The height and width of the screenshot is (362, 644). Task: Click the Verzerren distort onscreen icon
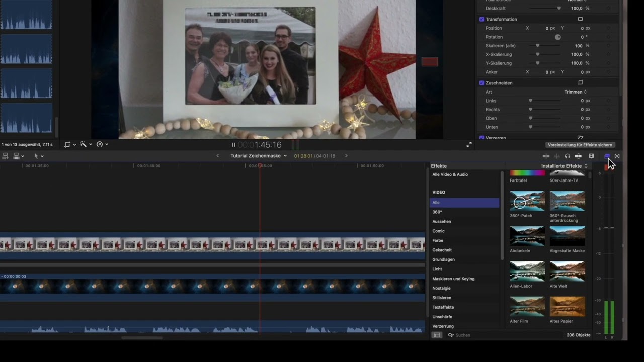pyautogui.click(x=580, y=138)
